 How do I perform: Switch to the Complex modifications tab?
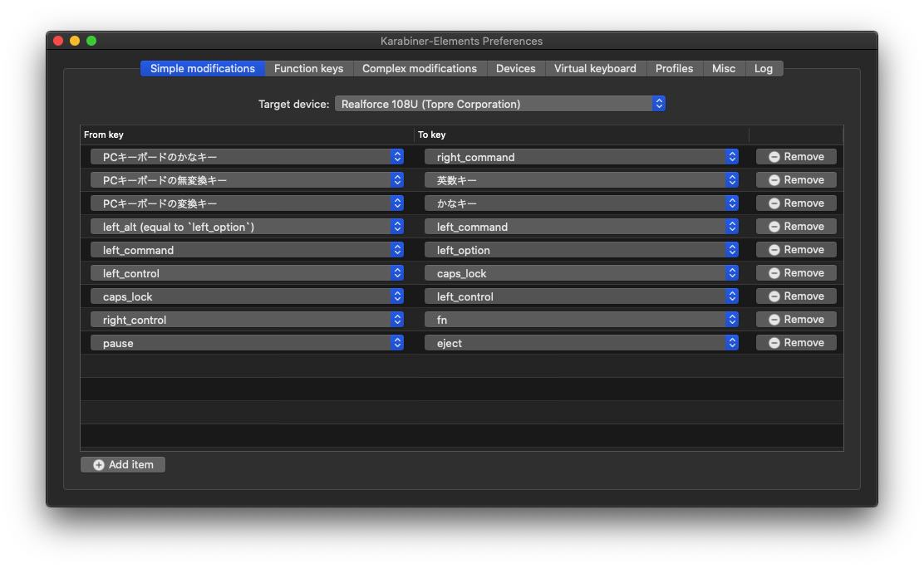point(420,68)
